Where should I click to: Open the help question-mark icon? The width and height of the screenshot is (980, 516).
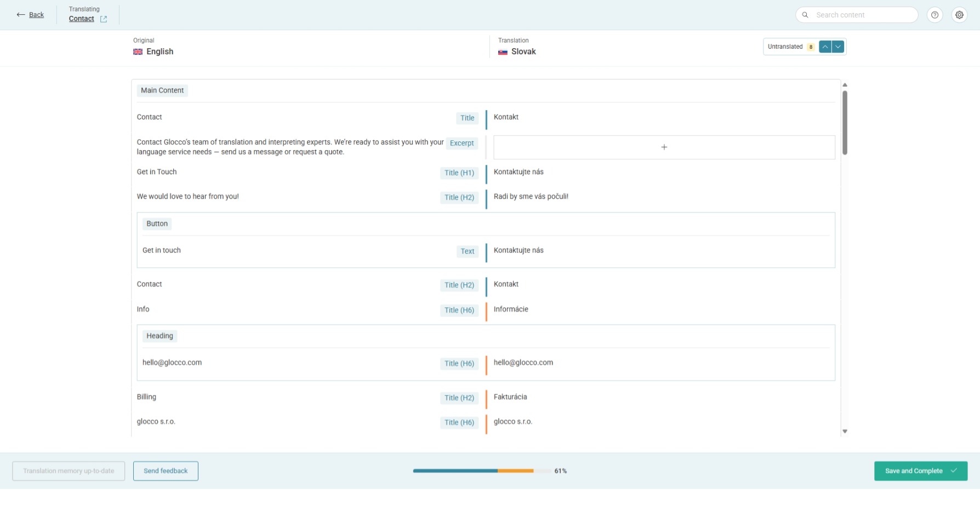[935, 15]
